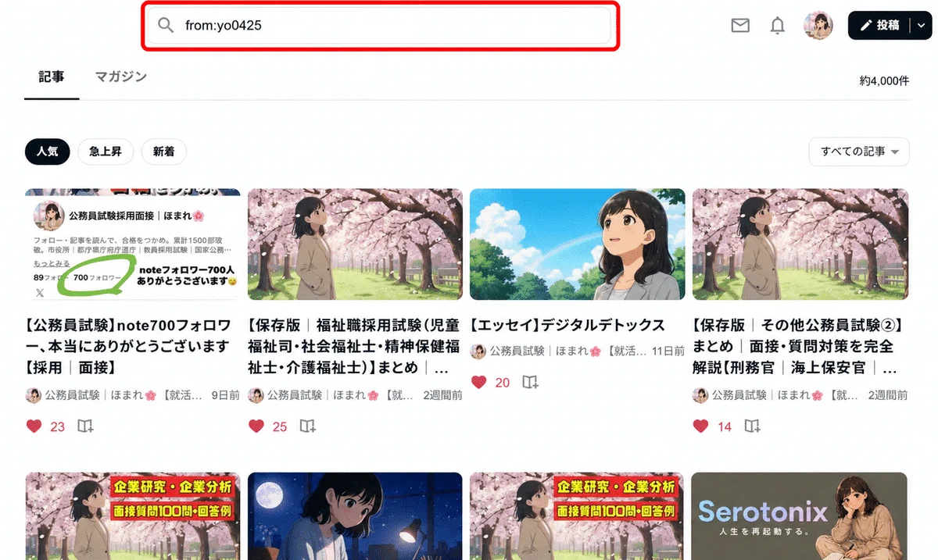Open article title 【保存版｜福祉職採用試験
This screenshot has height=560, width=938.
click(353, 346)
